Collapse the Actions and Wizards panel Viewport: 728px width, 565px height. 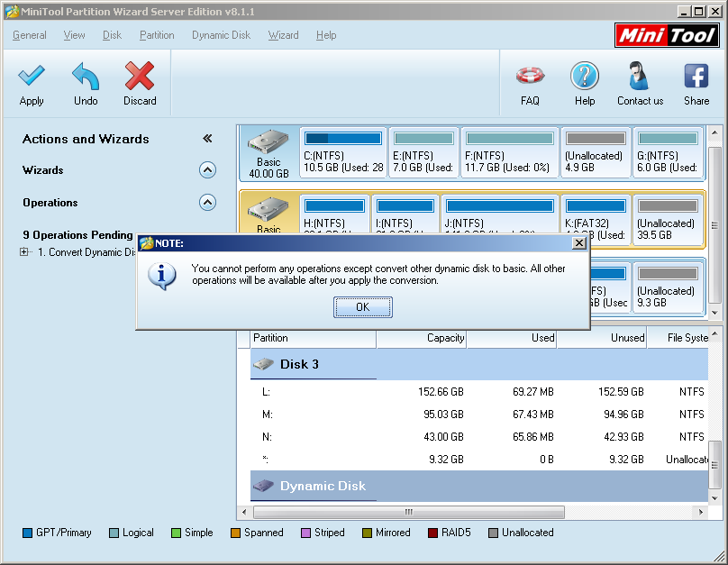(207, 139)
